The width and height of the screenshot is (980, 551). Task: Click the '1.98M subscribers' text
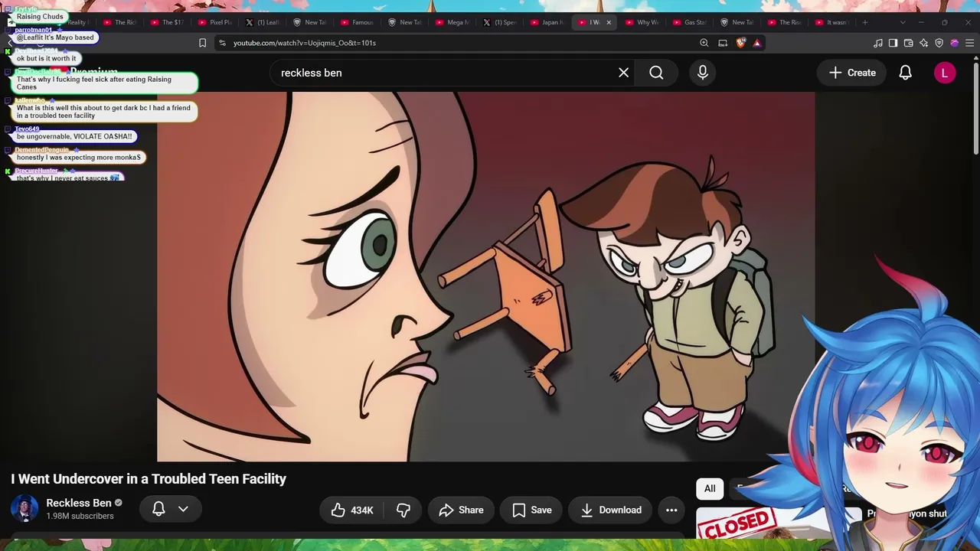80,517
